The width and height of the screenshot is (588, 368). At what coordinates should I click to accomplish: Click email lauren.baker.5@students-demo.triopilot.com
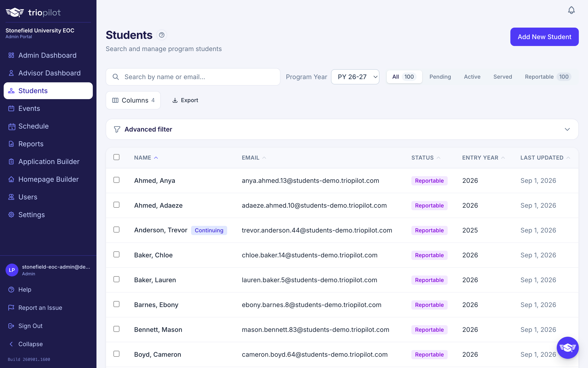tap(309, 280)
